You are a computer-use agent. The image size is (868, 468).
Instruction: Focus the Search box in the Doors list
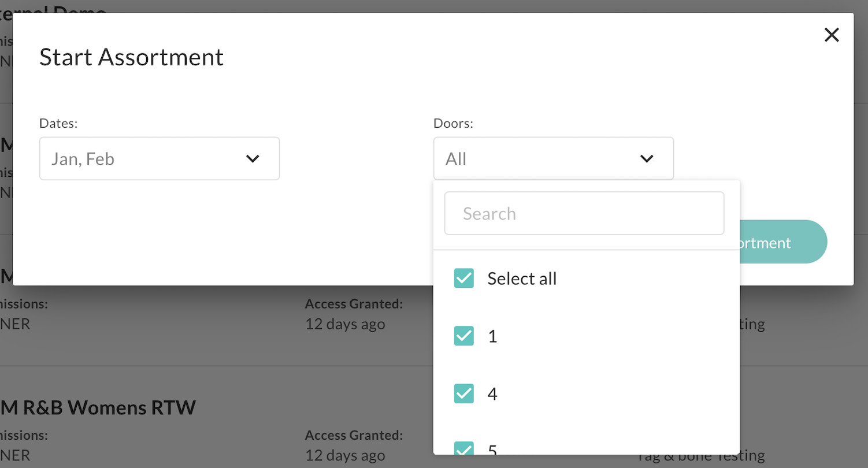pyautogui.click(x=584, y=214)
